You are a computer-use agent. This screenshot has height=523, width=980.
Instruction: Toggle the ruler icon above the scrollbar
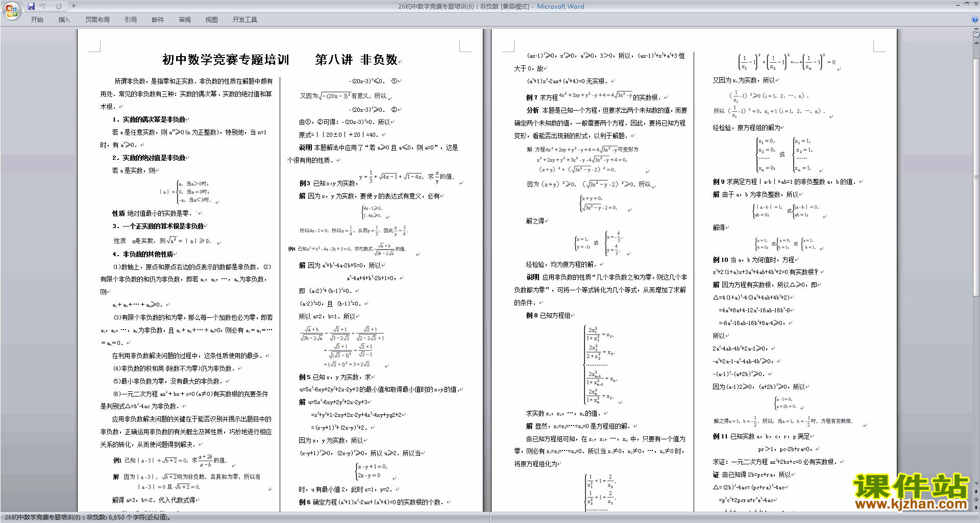point(976,35)
